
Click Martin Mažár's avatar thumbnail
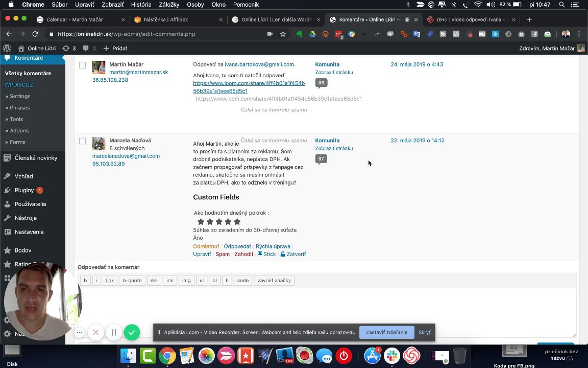click(99, 67)
